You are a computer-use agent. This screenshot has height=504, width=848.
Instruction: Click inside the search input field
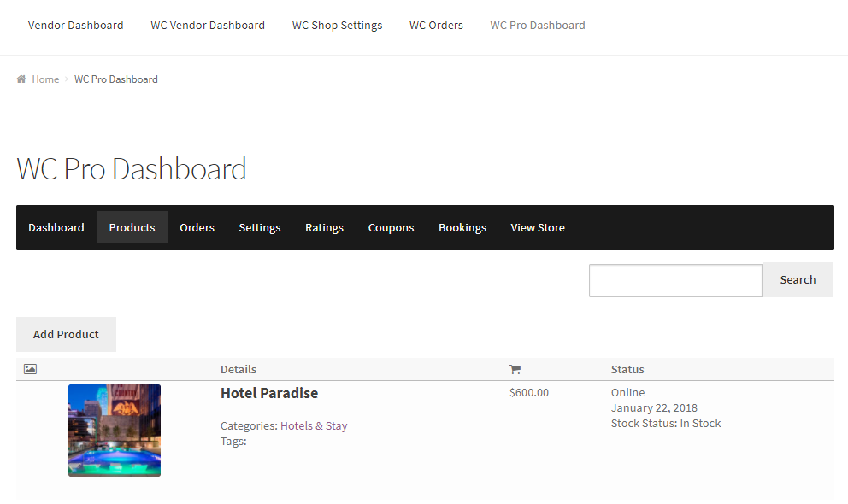[x=675, y=280]
